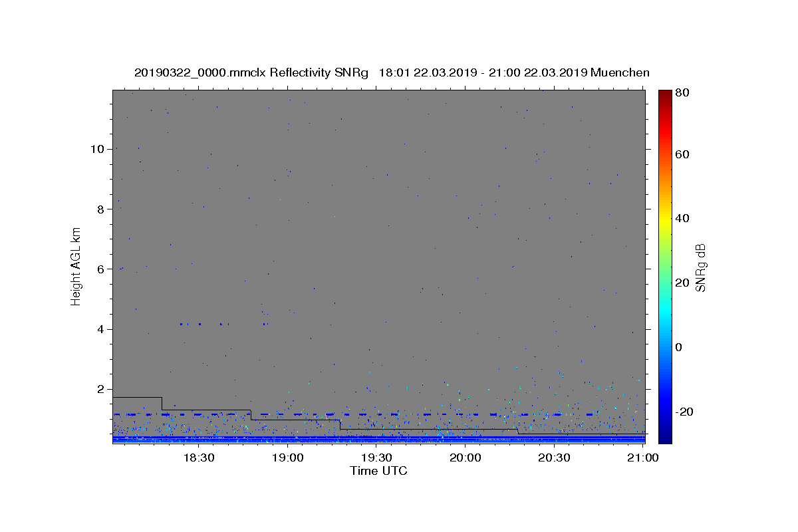Click the 'Time UTC' axis label
798x532 pixels.
point(378,471)
